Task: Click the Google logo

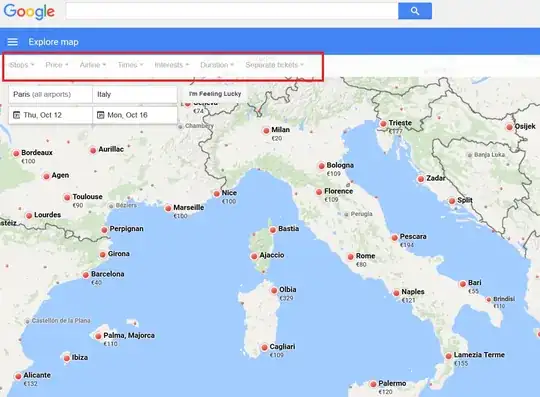Action: coord(29,11)
